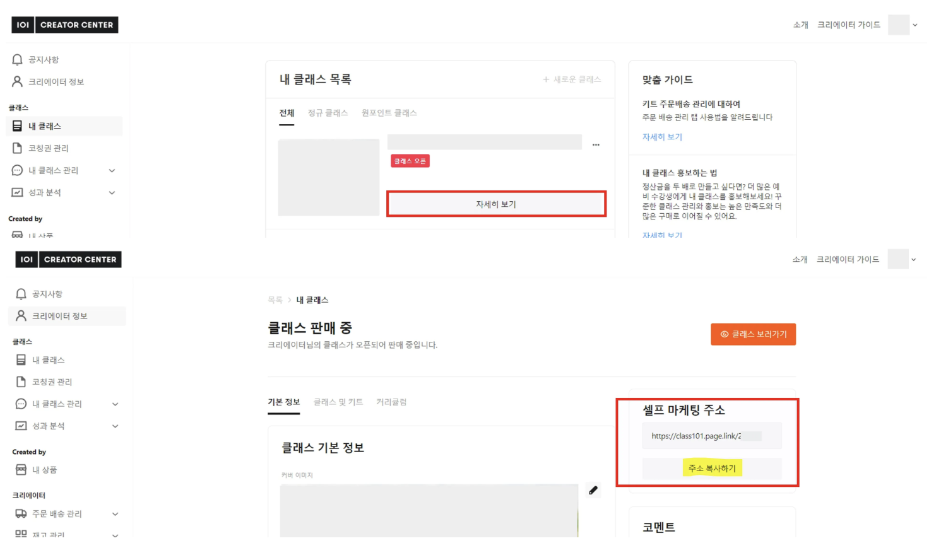Expand 내 클래스 관리 in the top sidebar

(112, 170)
